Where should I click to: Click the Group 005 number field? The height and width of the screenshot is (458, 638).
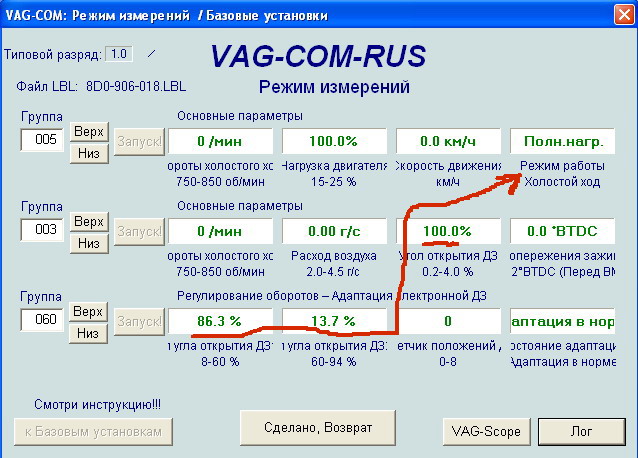click(x=42, y=140)
